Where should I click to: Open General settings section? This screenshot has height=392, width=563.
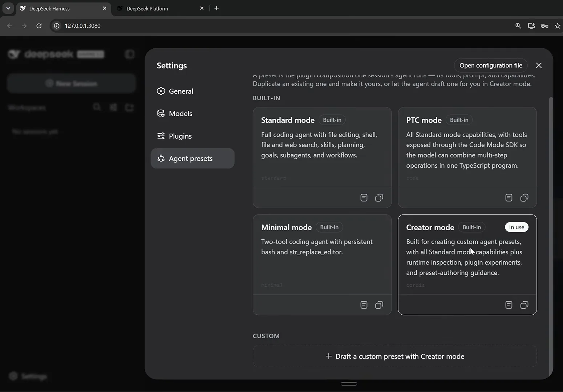point(193,91)
